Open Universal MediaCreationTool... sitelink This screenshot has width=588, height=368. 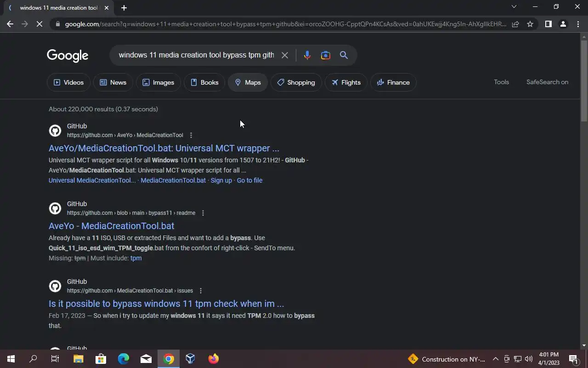coord(92,180)
